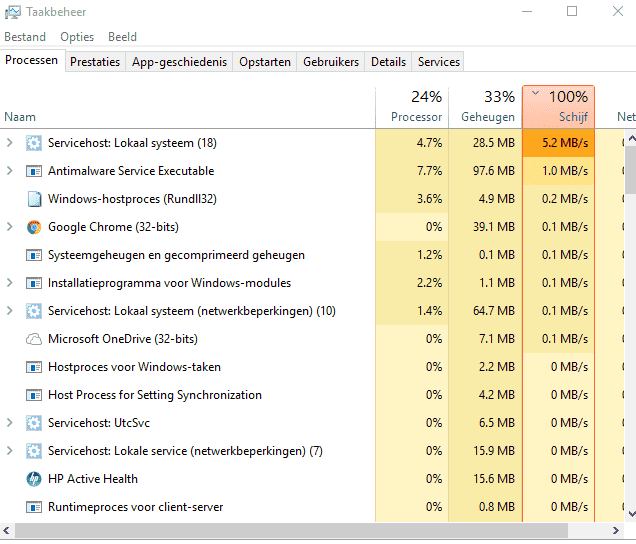Image resolution: width=636 pixels, height=544 pixels.
Task: Open the Bestand menu
Action: coord(25,37)
